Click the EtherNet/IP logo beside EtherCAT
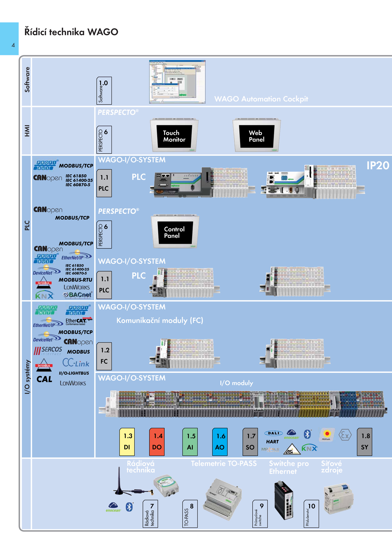The image size is (392, 555). 48,322
